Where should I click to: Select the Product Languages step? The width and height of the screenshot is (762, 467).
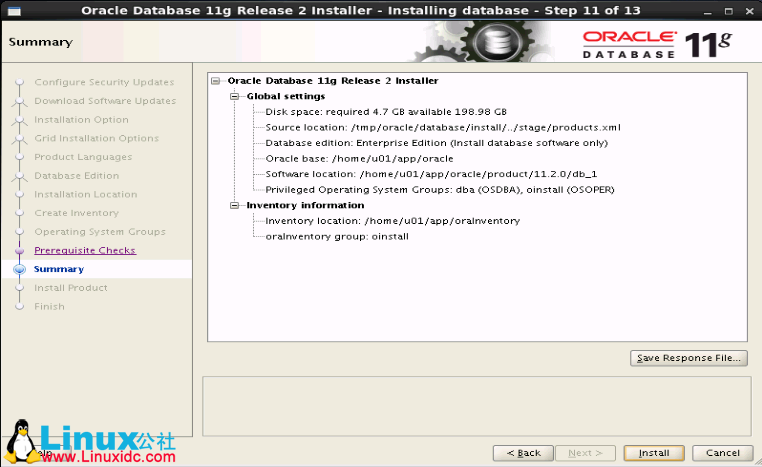(83, 157)
